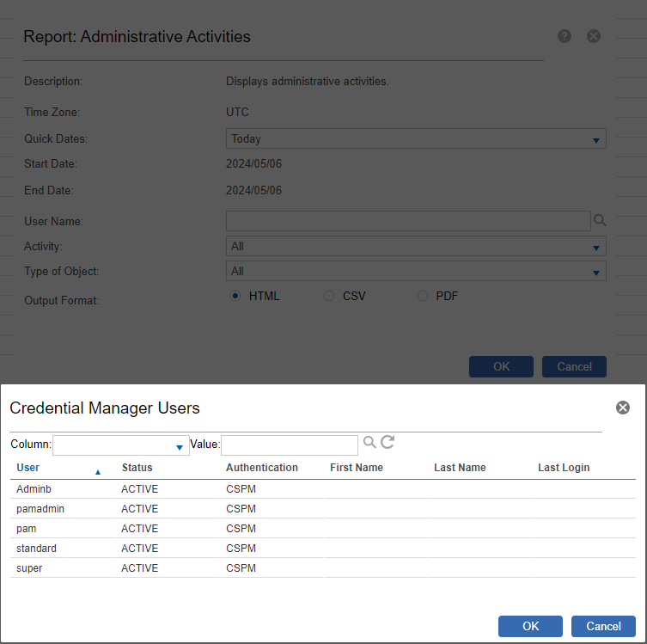Select CSV output format

tap(328, 296)
